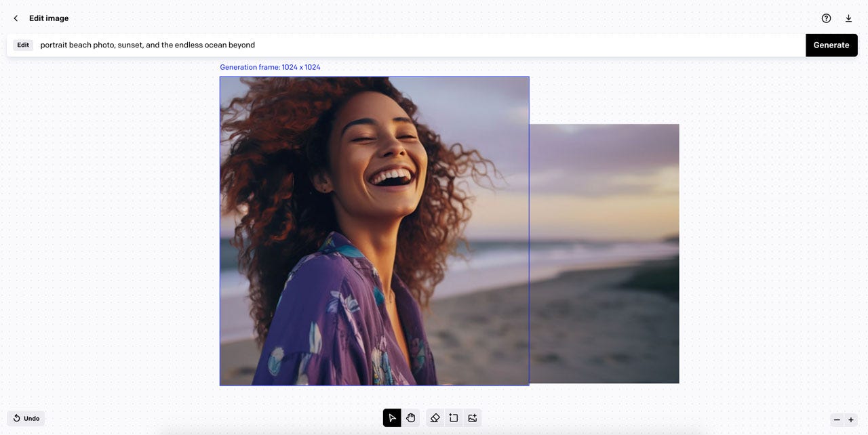Select the pointer selection tool
Image resolution: width=868 pixels, height=435 pixels.
(392, 418)
